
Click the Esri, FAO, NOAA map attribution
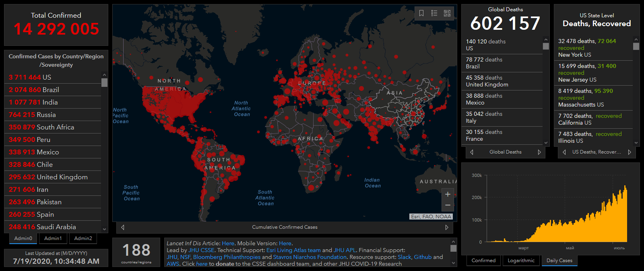(x=431, y=217)
